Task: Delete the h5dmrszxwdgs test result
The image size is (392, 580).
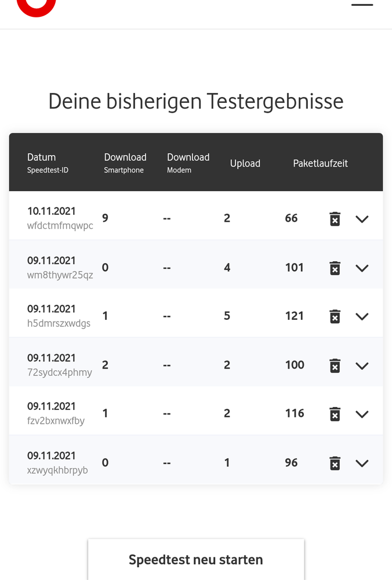Action: (335, 316)
